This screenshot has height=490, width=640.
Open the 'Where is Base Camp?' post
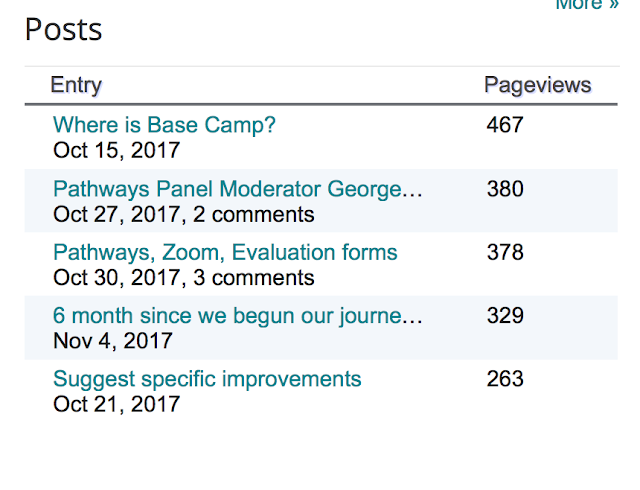tap(164, 125)
